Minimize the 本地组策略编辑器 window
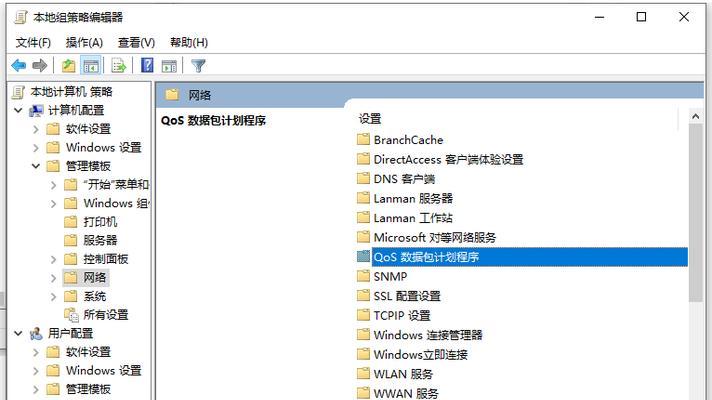Viewport: 712px width, 400px height. point(599,17)
